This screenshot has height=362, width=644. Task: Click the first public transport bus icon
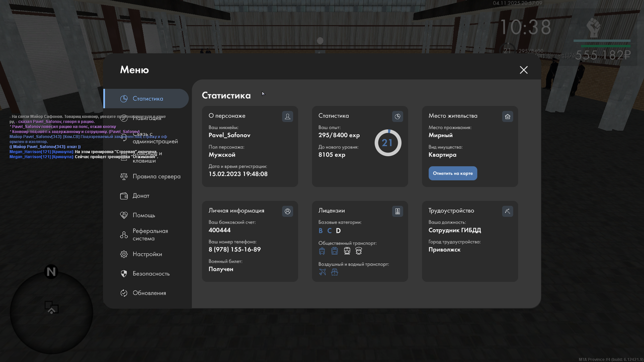pos(322,251)
